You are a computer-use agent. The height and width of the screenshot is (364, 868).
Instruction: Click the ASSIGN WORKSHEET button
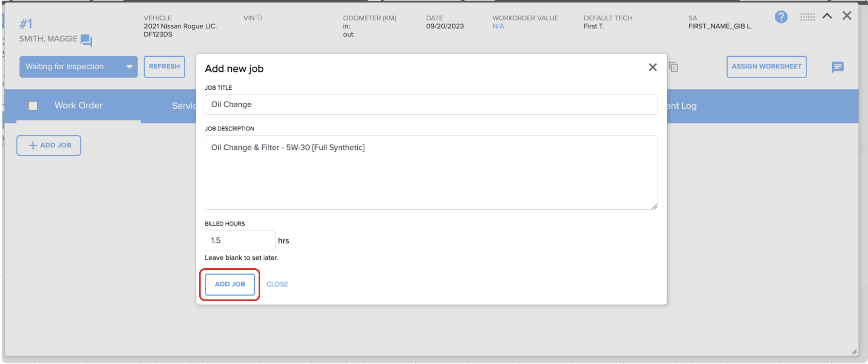tap(766, 67)
